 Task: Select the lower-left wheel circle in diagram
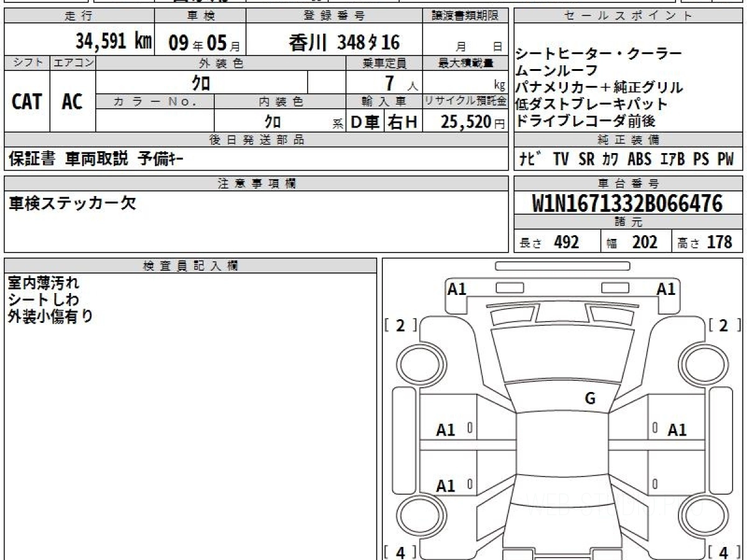pyautogui.click(x=419, y=517)
